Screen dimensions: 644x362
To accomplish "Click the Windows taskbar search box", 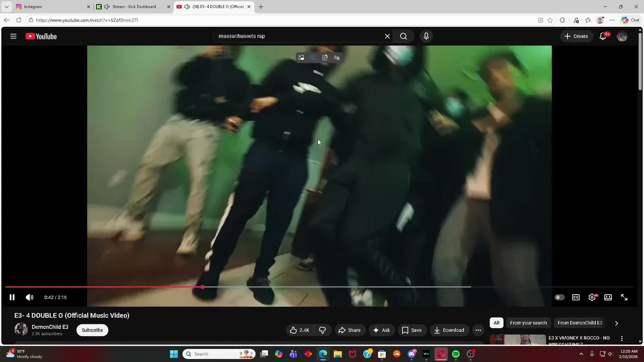I will click(219, 354).
